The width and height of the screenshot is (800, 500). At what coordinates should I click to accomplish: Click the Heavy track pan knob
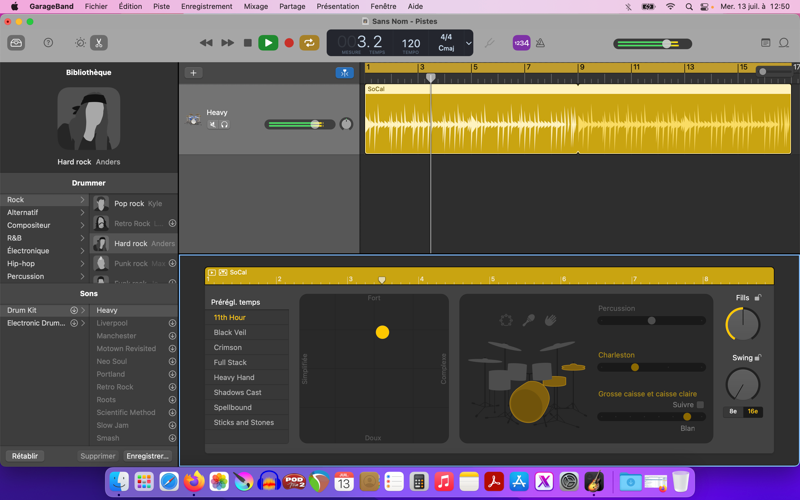pyautogui.click(x=346, y=124)
